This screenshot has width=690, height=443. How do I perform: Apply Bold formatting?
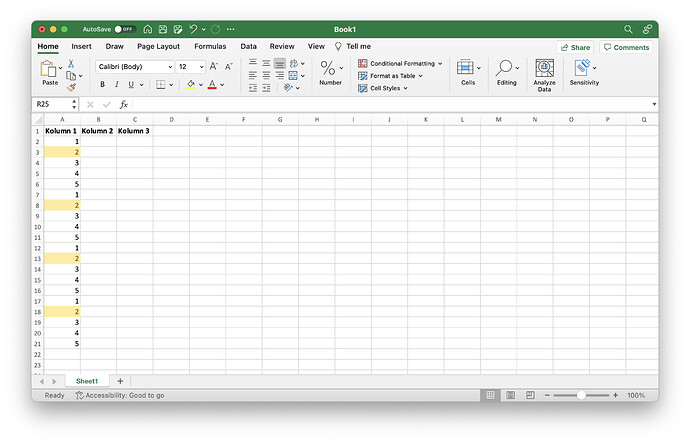(102, 84)
